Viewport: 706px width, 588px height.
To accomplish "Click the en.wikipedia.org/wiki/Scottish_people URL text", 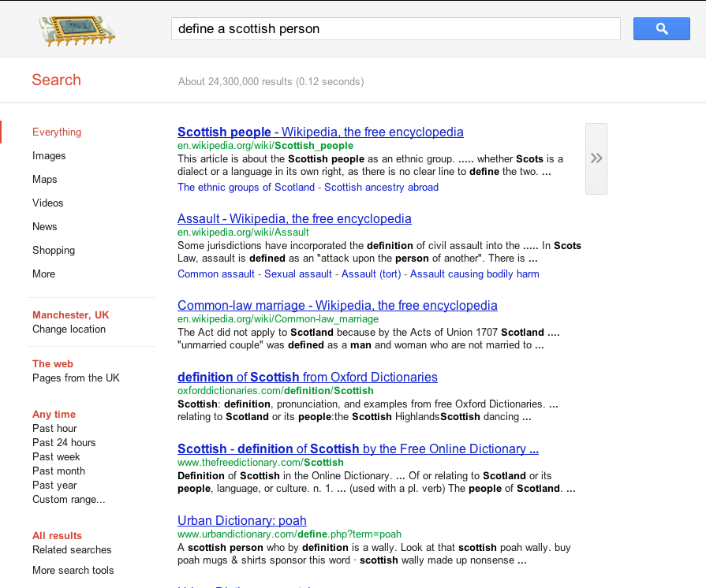I will tap(265, 146).
